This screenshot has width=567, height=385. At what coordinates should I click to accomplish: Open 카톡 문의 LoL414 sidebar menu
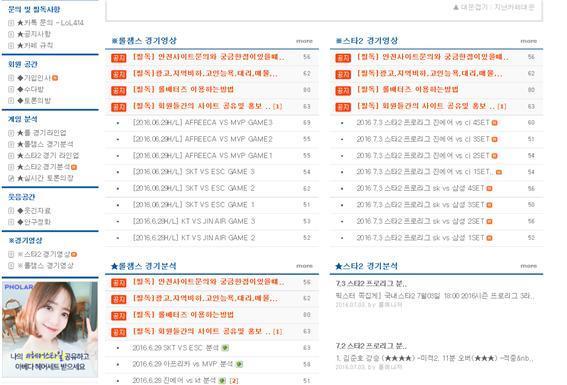pos(50,22)
